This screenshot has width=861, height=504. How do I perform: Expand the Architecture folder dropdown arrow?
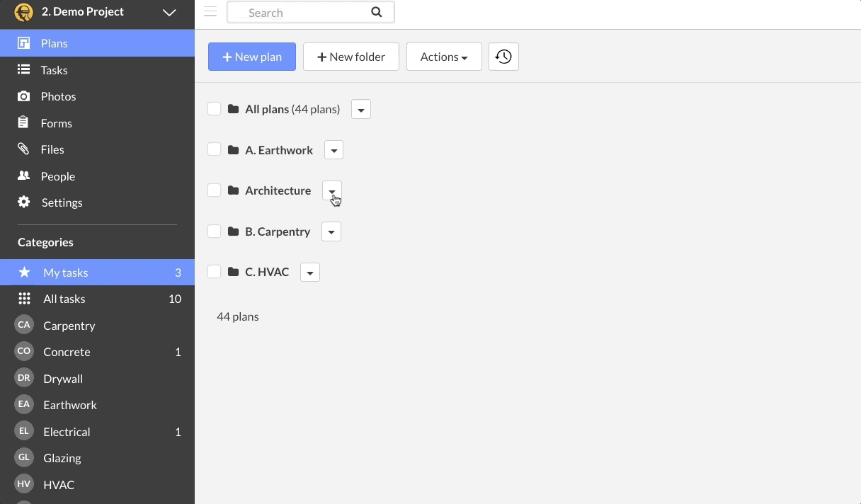click(332, 191)
